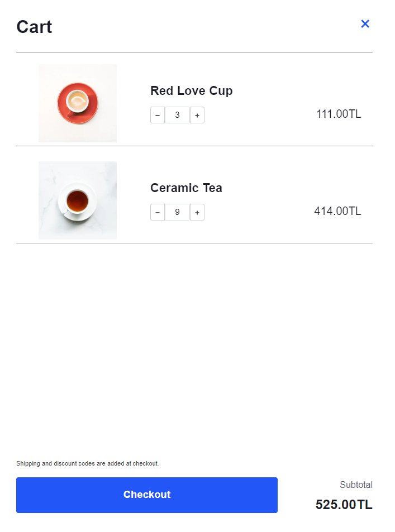Decrease Red Love Cup quantity with minus
395x532 pixels.
click(x=158, y=115)
